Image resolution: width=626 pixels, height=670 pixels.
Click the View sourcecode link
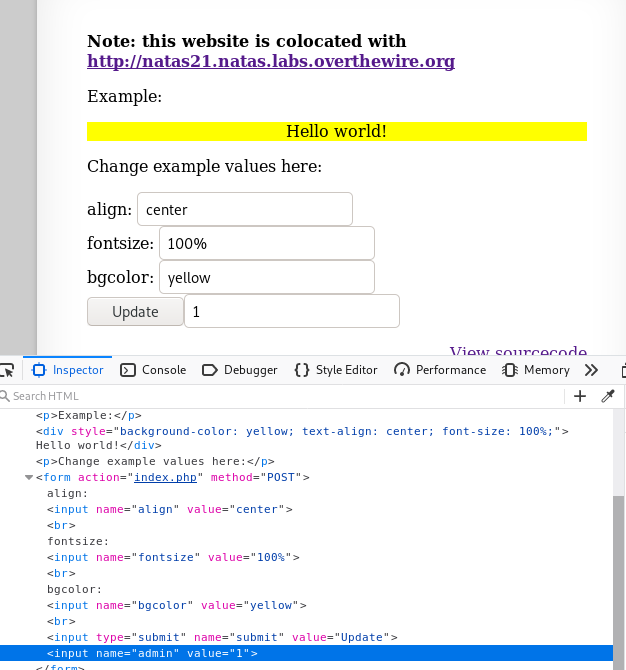pyautogui.click(x=518, y=350)
